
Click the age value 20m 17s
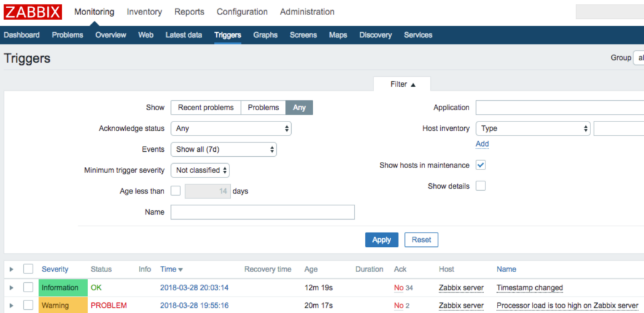pyautogui.click(x=318, y=305)
